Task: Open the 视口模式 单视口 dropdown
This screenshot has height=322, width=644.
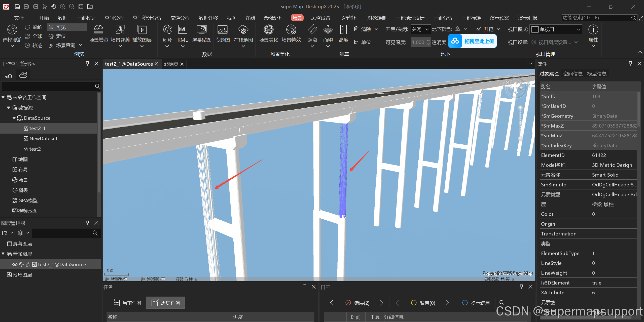Action: point(556,29)
